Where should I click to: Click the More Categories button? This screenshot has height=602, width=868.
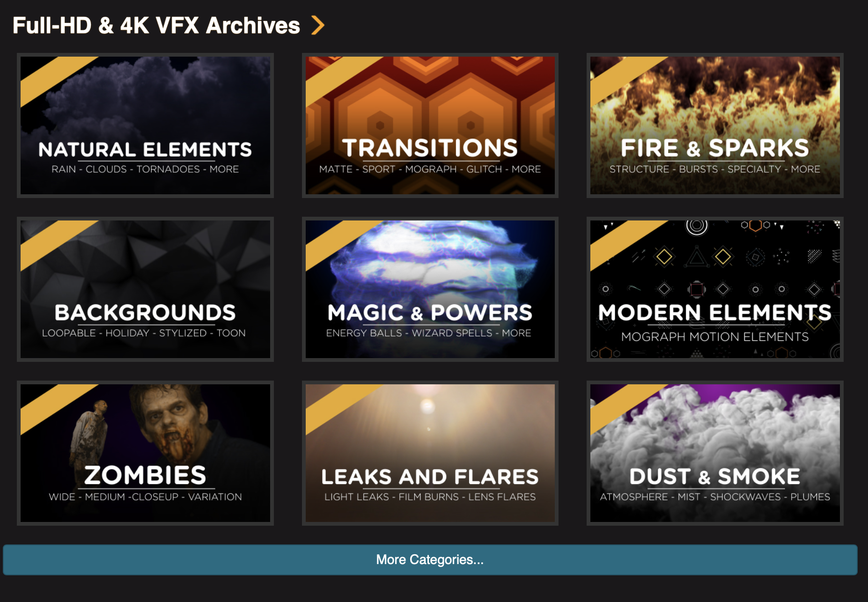[x=430, y=560]
